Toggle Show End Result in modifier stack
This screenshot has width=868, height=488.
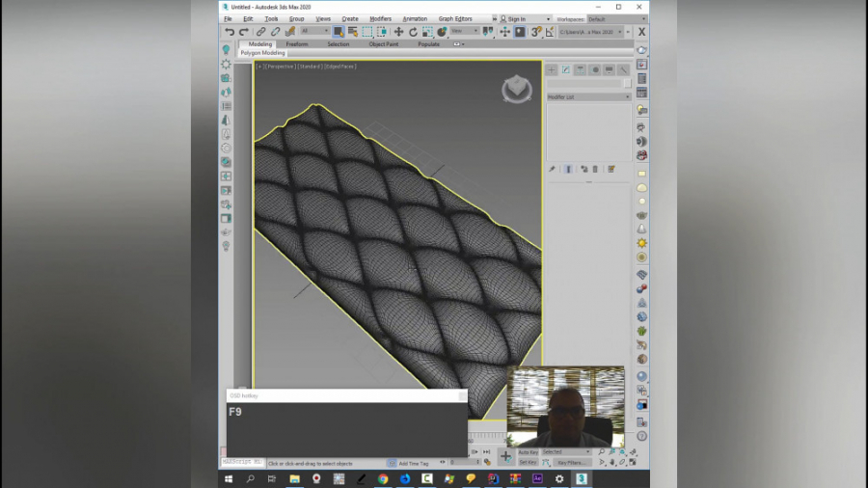567,169
